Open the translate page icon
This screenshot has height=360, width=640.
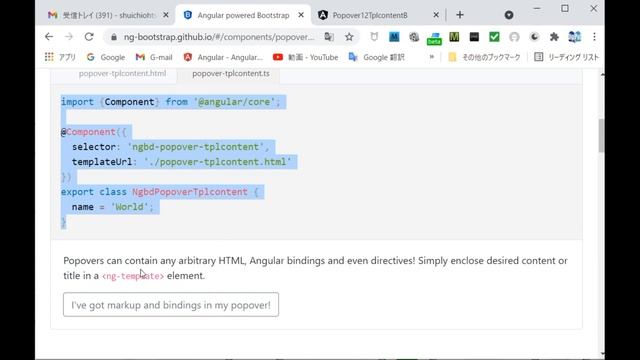pos(329,37)
